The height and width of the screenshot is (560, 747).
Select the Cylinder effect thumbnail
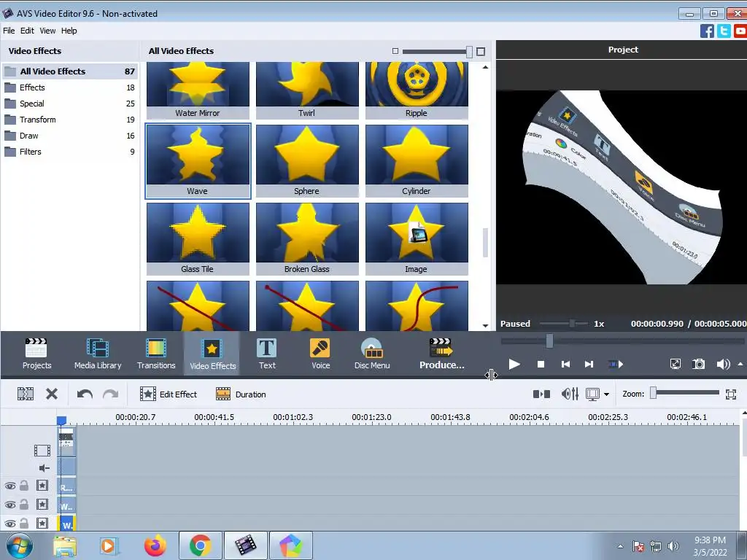click(417, 161)
